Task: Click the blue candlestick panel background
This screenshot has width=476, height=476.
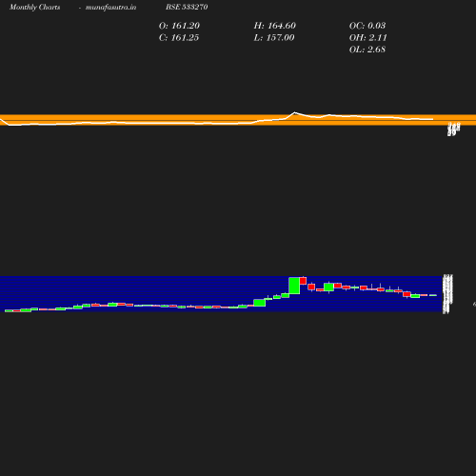Action: (221, 294)
